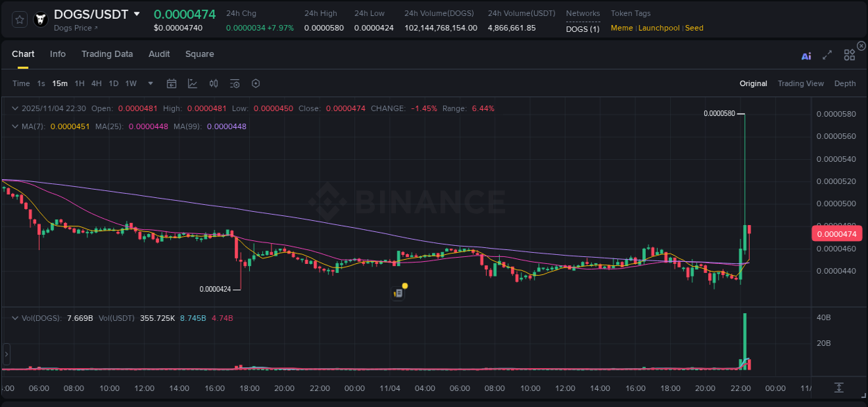Open chart settings via the hexagon icon

coord(256,83)
